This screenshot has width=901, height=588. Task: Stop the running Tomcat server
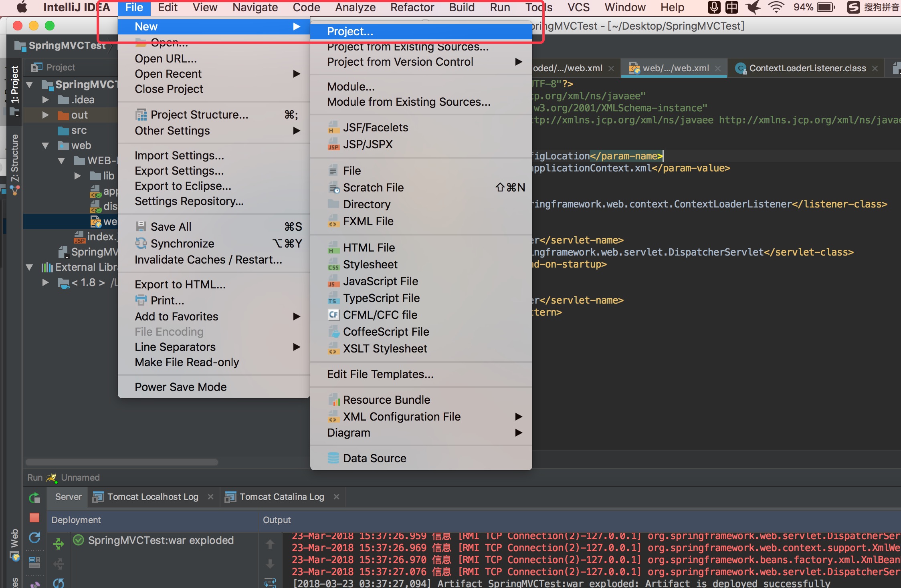pyautogui.click(x=34, y=518)
